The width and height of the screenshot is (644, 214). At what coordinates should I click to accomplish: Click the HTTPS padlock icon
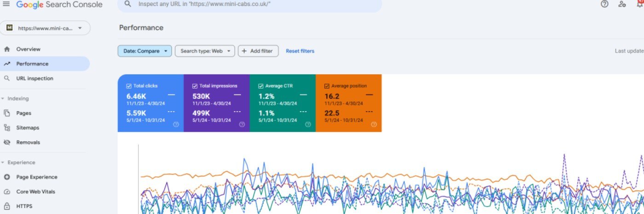[x=7, y=206]
